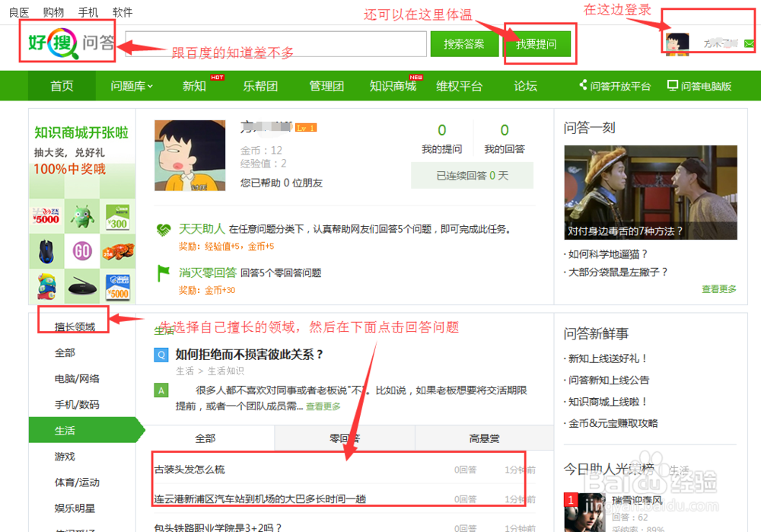Click the gaming mouse prize icon
The image size is (761, 532).
pos(46,251)
